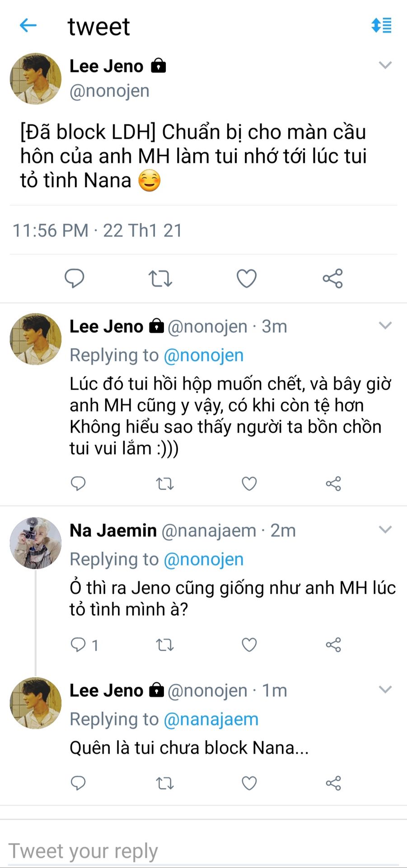Open the @nanajaem mention link
Image resolution: width=407 pixels, height=868 pixels.
[x=211, y=719]
